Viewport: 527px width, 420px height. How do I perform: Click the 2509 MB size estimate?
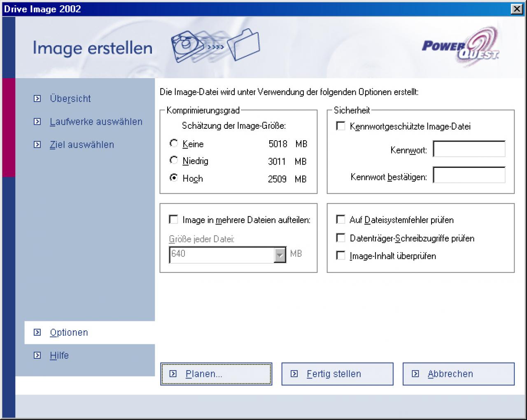tap(287, 179)
